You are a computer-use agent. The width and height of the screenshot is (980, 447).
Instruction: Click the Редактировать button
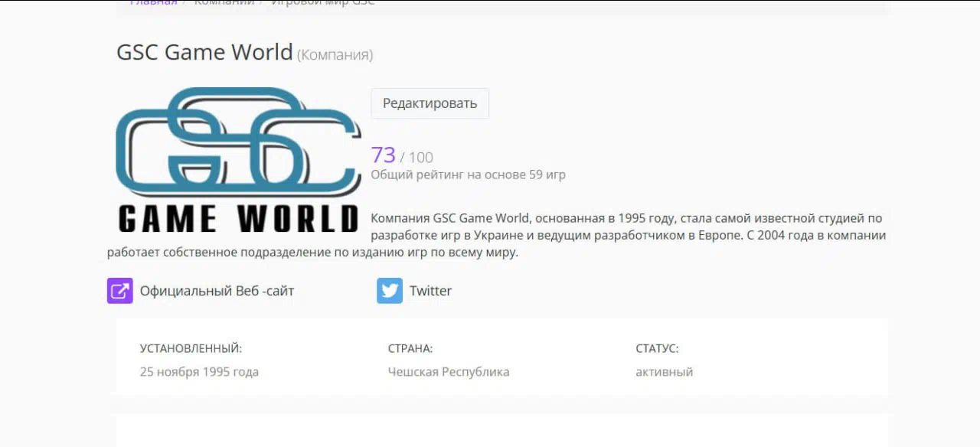click(x=430, y=103)
